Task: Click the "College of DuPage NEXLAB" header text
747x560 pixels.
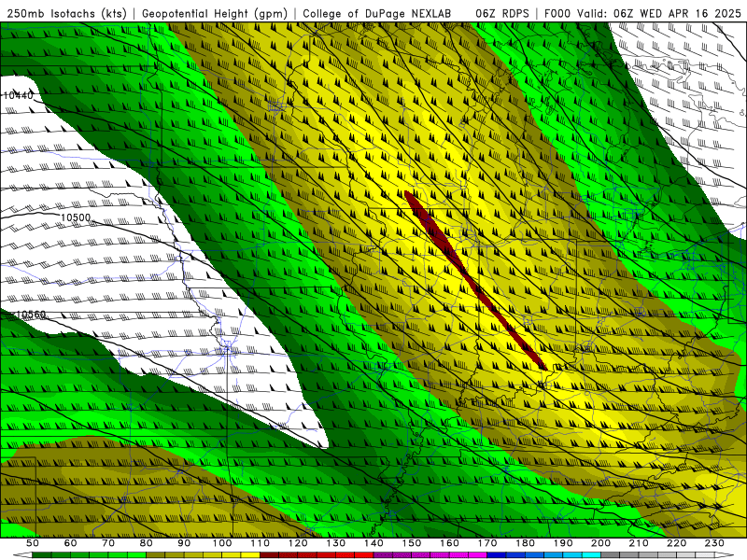Action: [377, 14]
